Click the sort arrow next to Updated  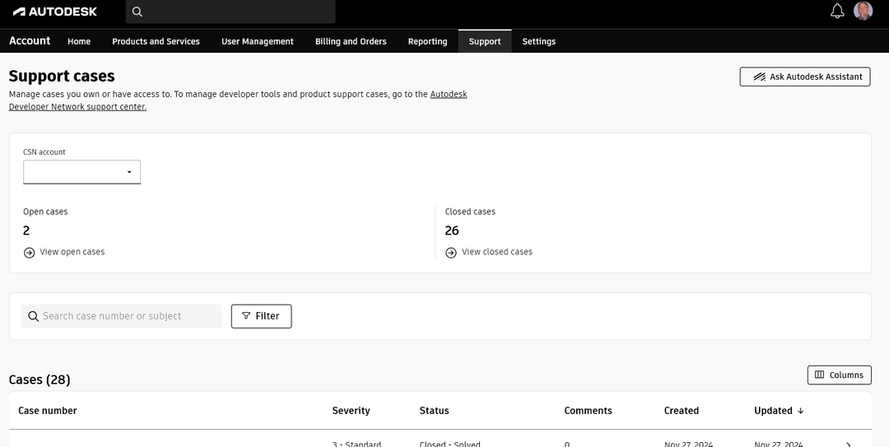click(x=801, y=411)
